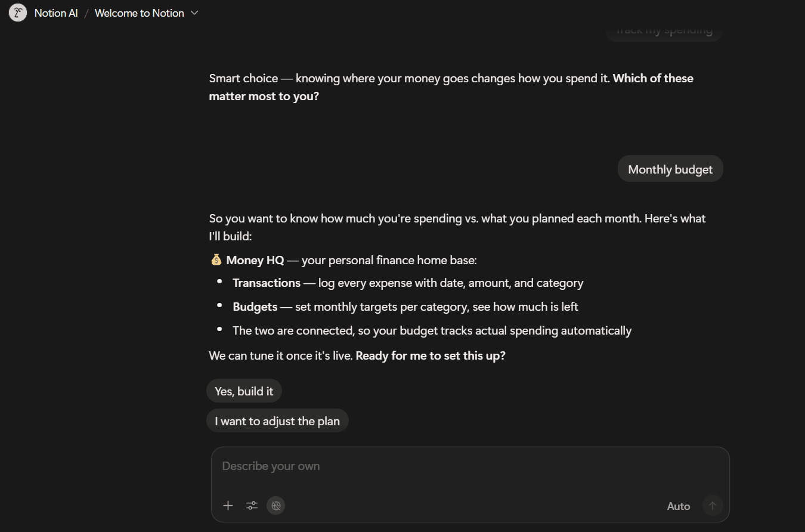
Task: Click the plus attach icon in chat box
Action: [x=228, y=506]
